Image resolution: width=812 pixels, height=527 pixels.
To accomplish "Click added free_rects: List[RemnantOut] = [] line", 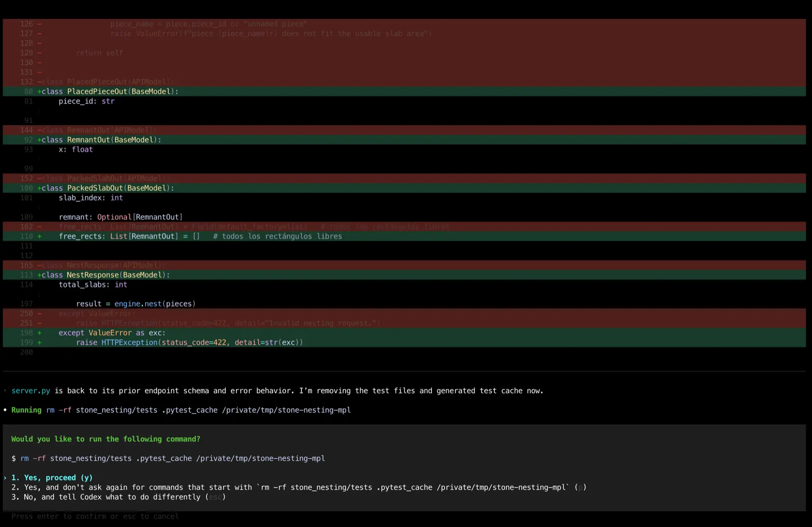I will coord(404,236).
